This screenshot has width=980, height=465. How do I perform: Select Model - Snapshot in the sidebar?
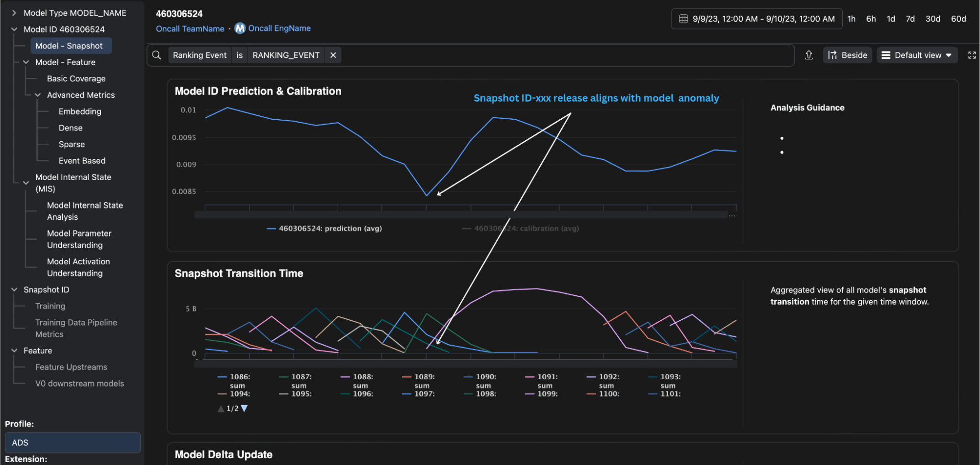(71, 45)
